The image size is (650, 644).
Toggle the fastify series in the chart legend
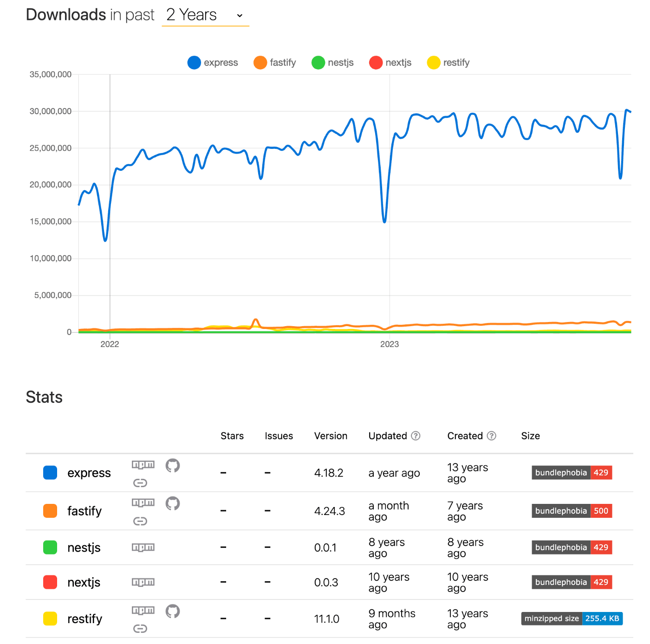point(275,63)
